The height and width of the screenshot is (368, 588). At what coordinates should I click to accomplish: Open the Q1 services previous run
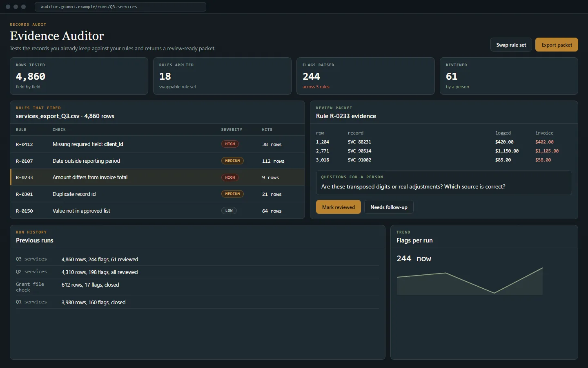(197, 302)
